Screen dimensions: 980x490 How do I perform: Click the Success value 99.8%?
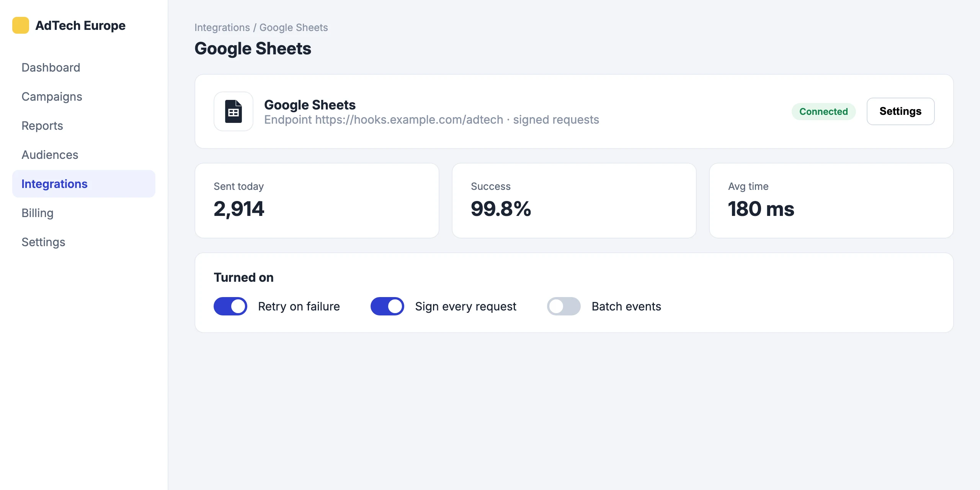click(x=501, y=209)
